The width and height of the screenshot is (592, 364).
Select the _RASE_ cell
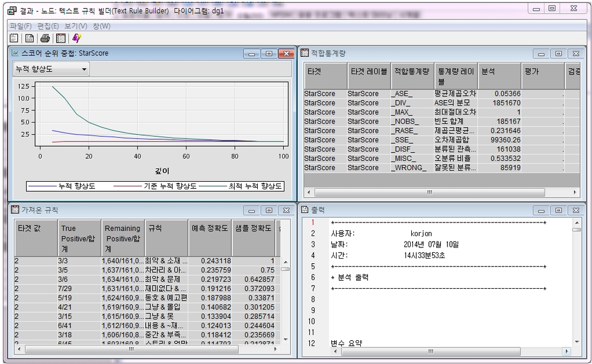coord(412,131)
